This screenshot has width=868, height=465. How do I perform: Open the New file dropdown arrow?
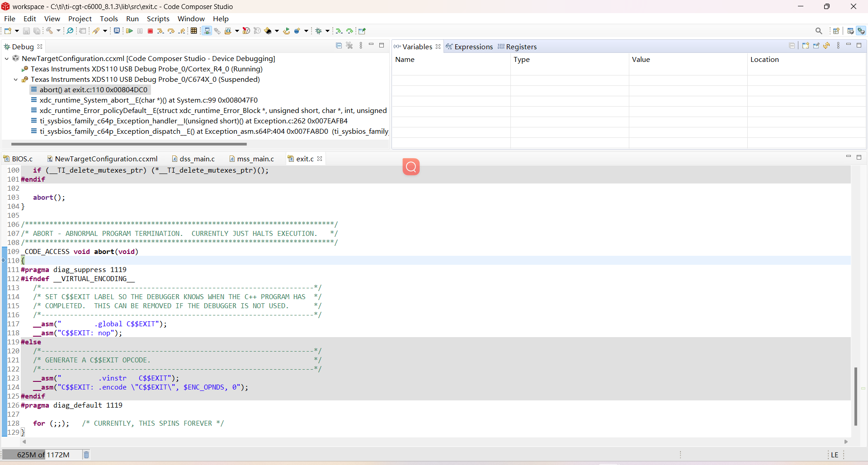pyautogui.click(x=17, y=31)
